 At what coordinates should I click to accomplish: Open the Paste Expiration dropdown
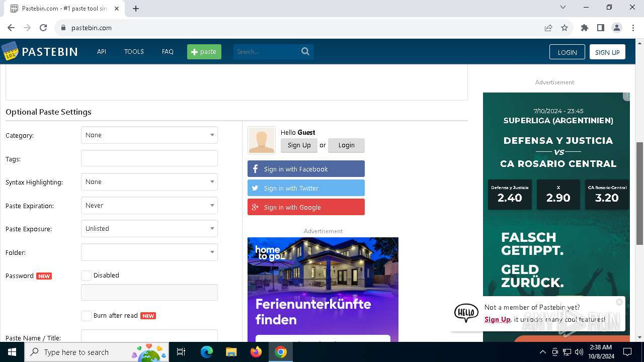[x=149, y=206]
